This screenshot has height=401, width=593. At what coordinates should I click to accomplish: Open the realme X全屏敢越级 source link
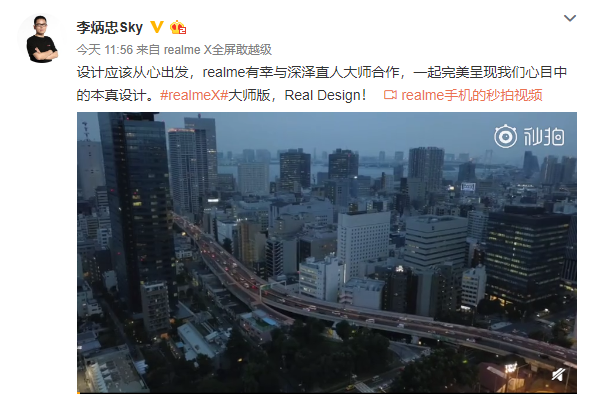click(217, 50)
